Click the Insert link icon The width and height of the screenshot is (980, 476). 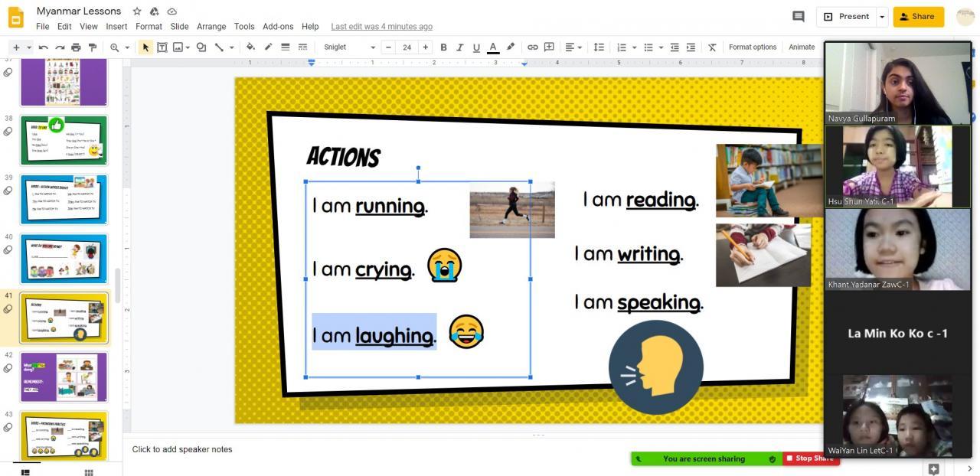pos(532,47)
